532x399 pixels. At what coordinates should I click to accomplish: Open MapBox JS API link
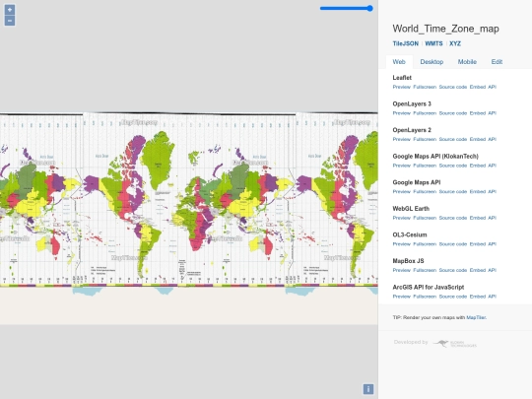pos(492,270)
